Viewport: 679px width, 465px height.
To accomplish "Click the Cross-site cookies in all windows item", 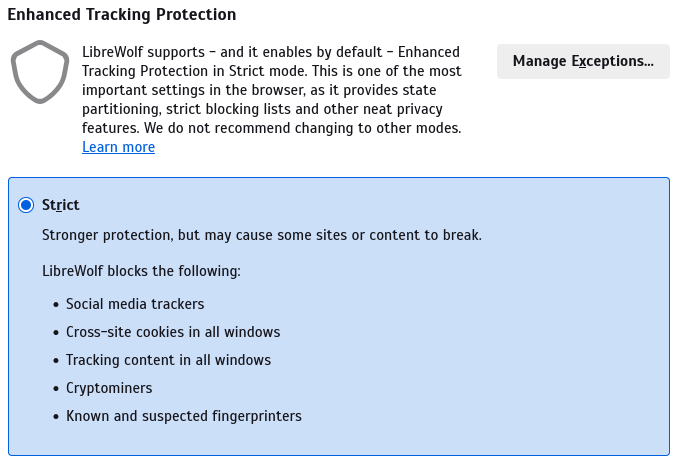I will [173, 332].
